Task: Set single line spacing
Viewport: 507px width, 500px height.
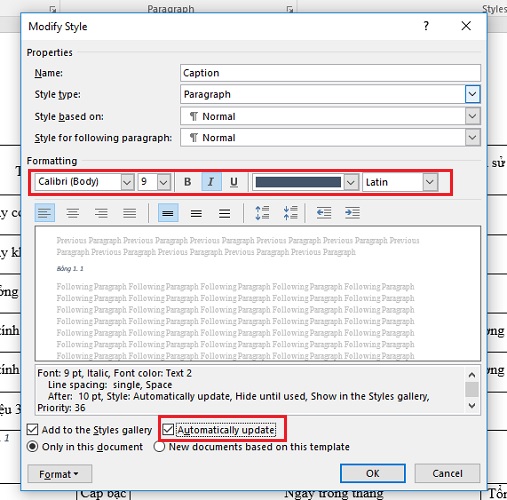Action: tap(168, 213)
